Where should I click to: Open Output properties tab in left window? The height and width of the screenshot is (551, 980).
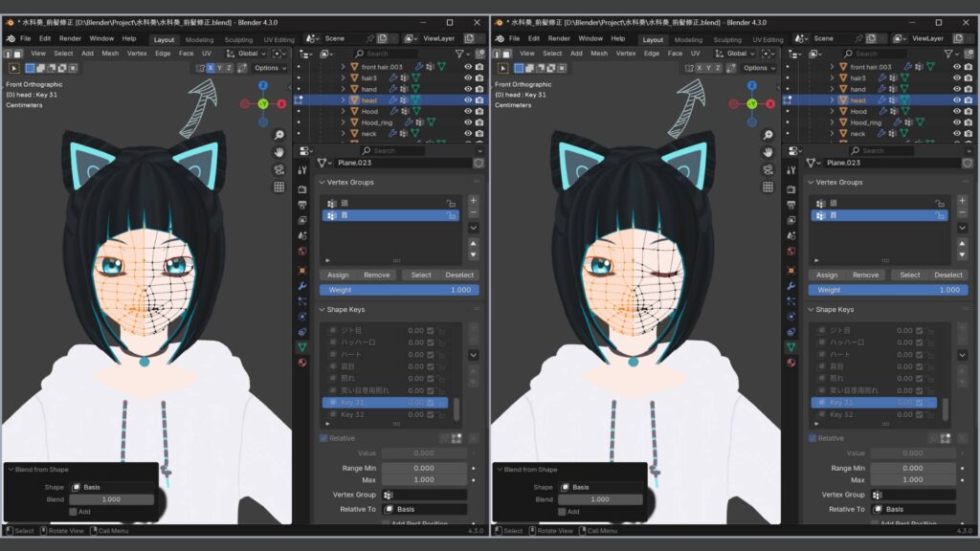302,205
